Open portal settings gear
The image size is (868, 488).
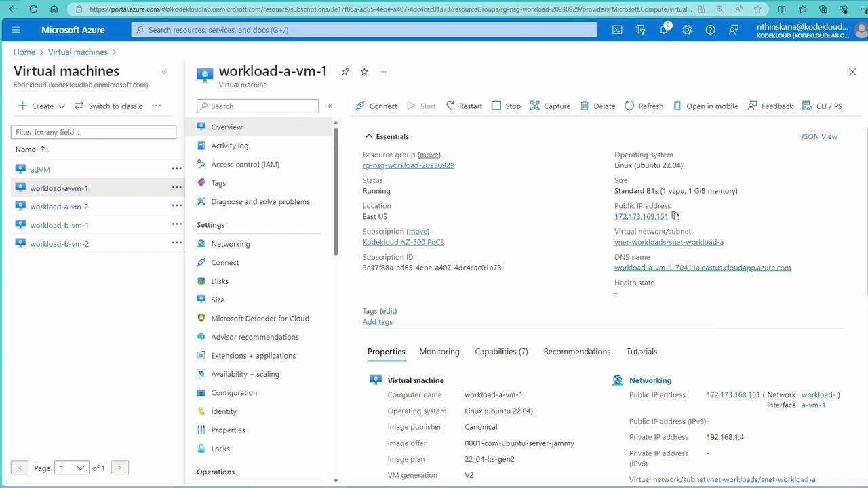point(687,30)
